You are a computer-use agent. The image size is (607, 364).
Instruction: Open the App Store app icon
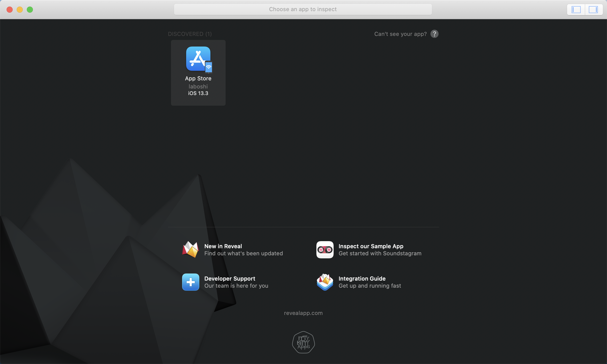(199, 59)
